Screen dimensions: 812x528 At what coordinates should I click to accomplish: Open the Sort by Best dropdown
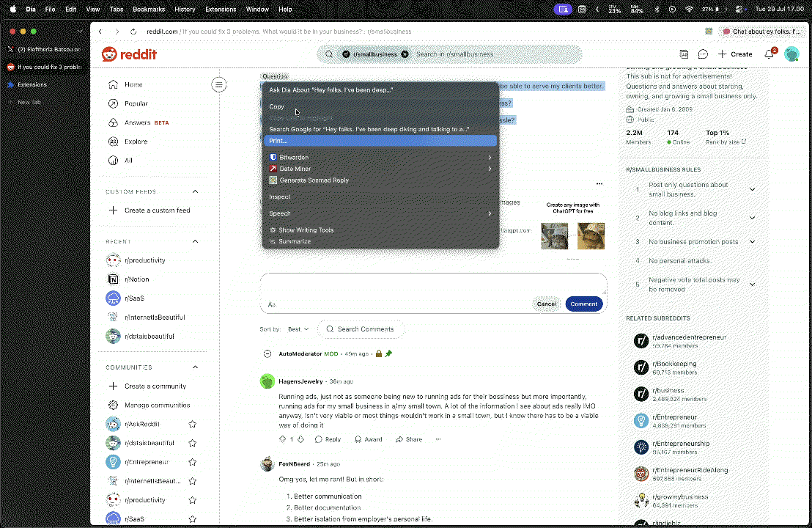pyautogui.click(x=298, y=329)
